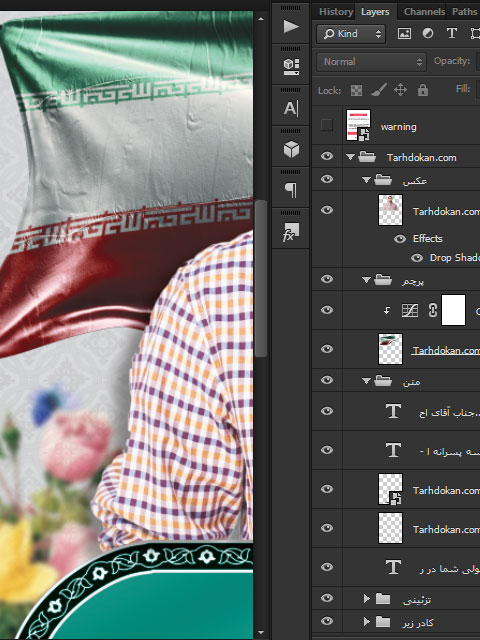Switch to the History tab
Viewport: 480px width, 640px height.
click(336, 11)
